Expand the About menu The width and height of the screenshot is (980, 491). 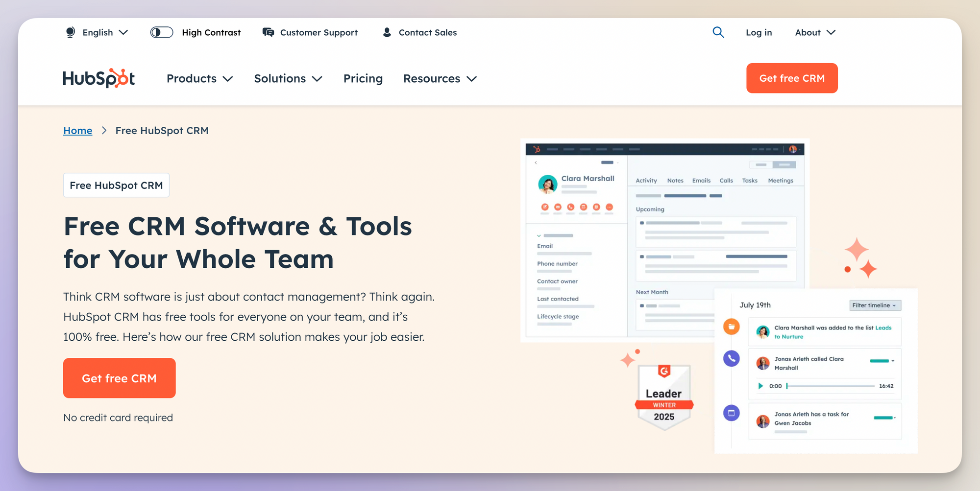coord(815,32)
